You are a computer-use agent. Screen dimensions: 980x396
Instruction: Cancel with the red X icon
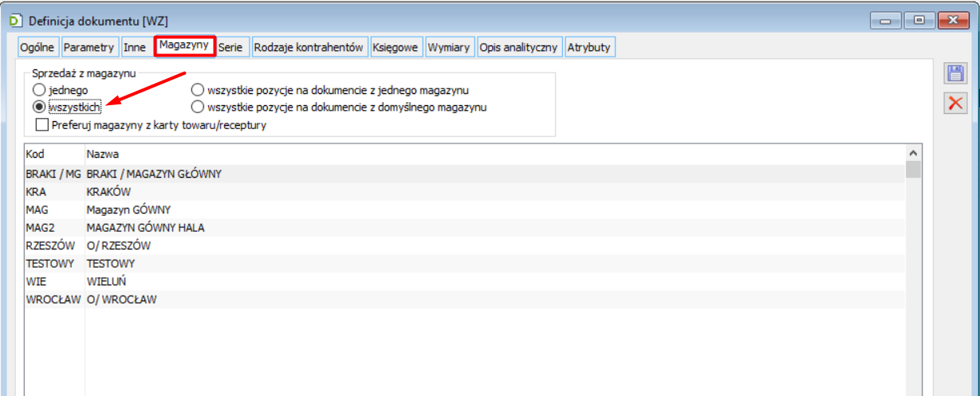pos(954,102)
